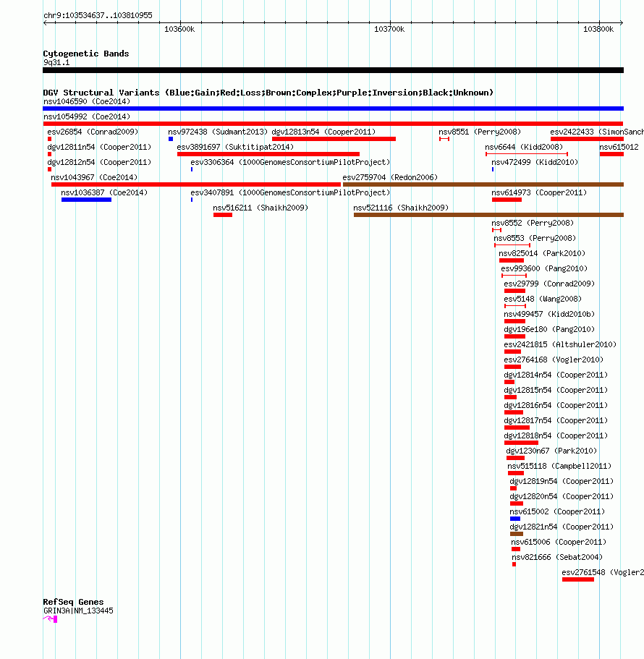Click the Cytogenetic Bands track title
The image size is (644, 659).
coord(86,54)
